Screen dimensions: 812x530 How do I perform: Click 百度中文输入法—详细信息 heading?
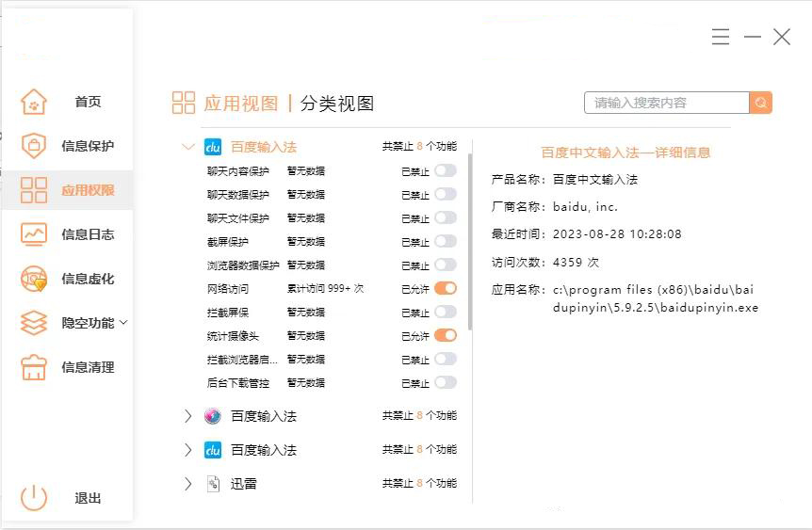tap(625, 153)
